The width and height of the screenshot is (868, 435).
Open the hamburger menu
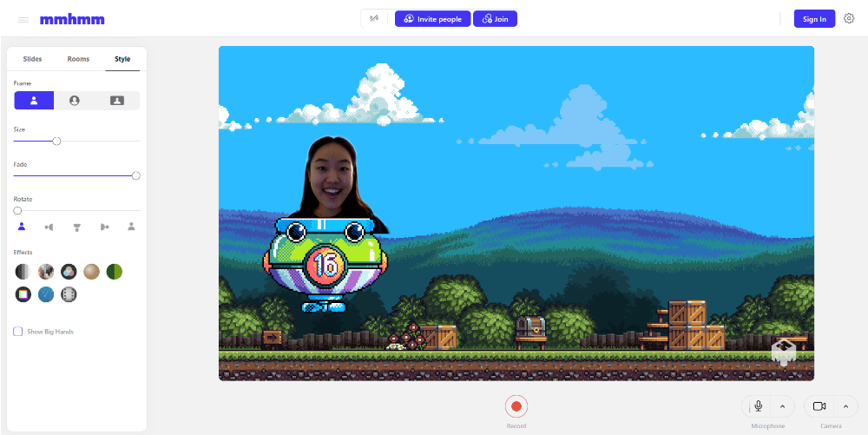click(23, 20)
